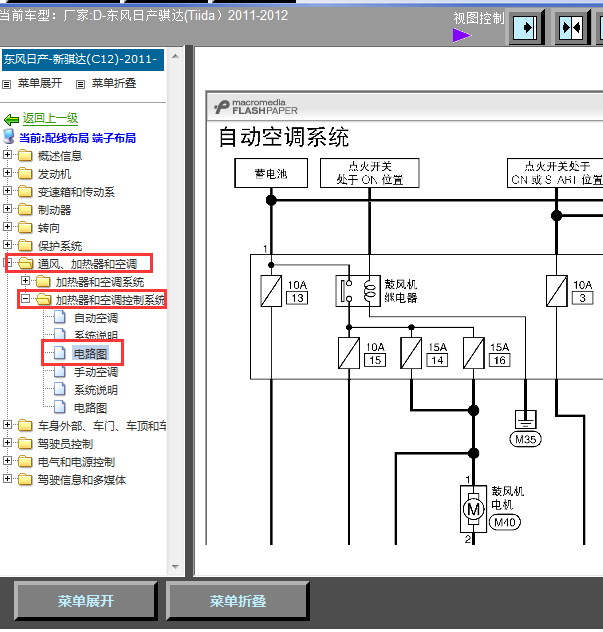Click the 当前:配线布局 端子布局 text
This screenshot has width=603, height=632.
77,138
